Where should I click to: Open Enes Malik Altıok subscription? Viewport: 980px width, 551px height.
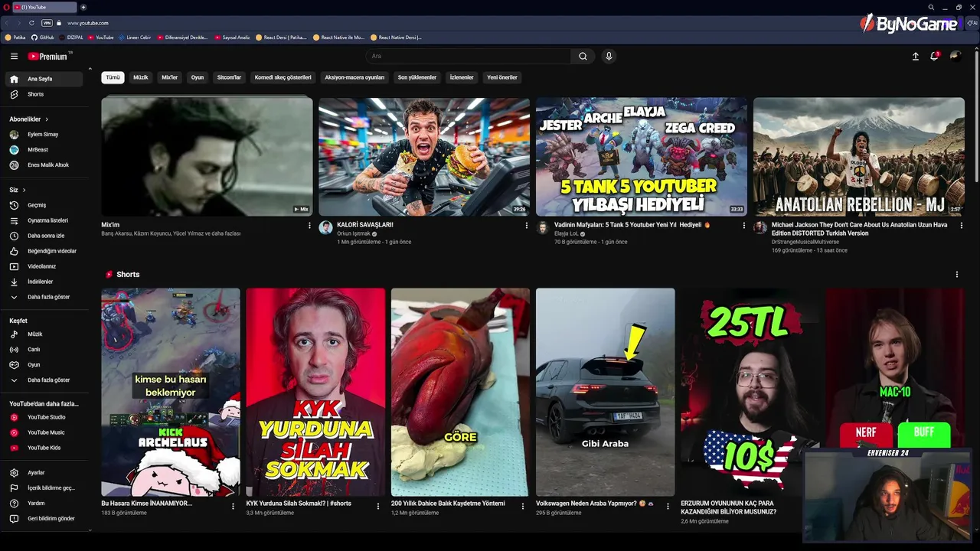tap(44, 165)
